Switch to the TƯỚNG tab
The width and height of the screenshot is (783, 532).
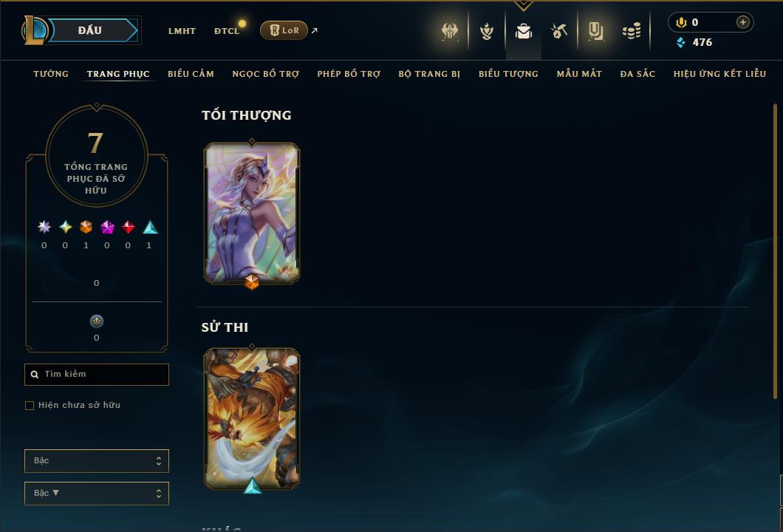(51, 74)
